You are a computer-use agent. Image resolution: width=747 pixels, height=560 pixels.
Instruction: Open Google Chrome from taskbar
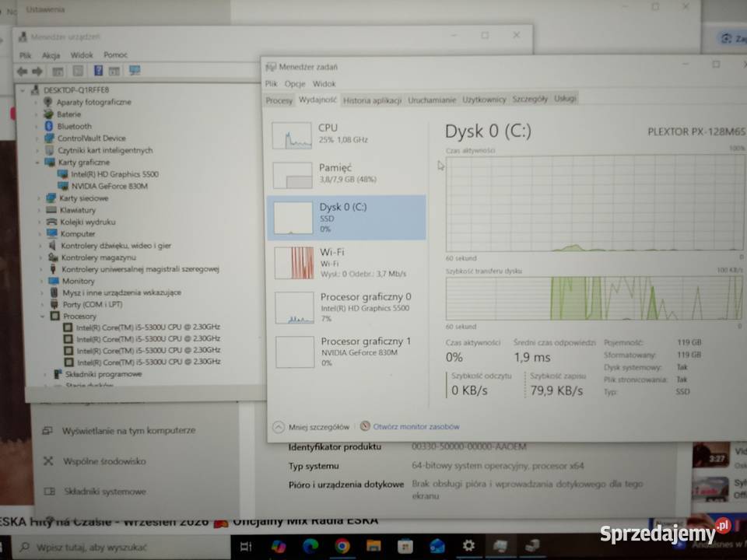[x=342, y=546]
